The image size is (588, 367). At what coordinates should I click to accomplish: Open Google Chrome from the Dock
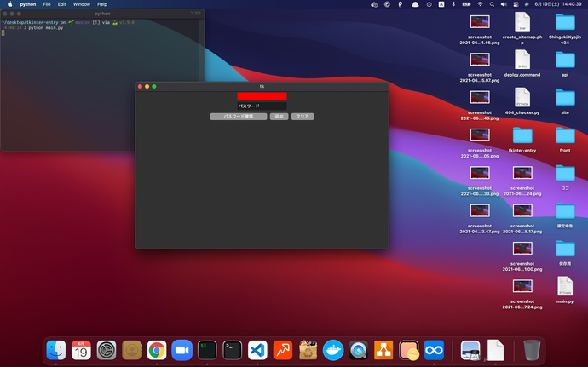coord(157,350)
